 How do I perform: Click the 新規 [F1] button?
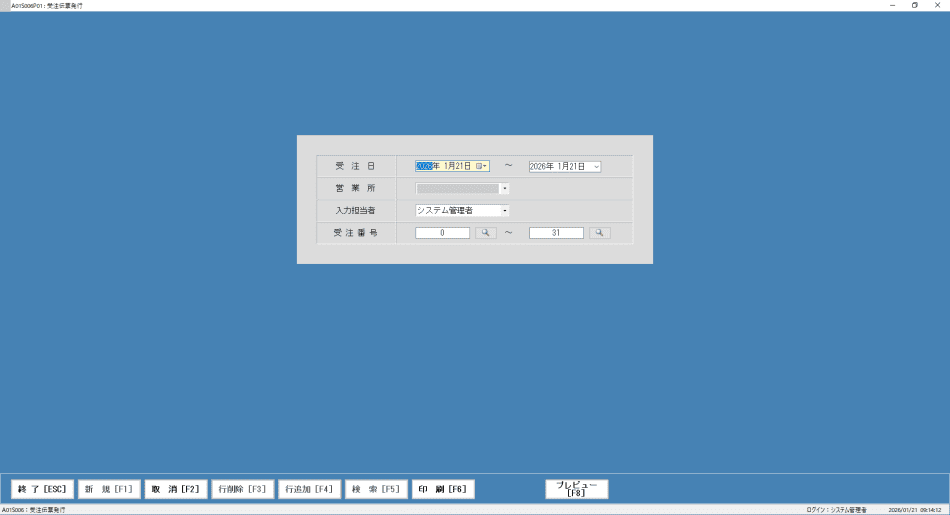[x=109, y=489]
